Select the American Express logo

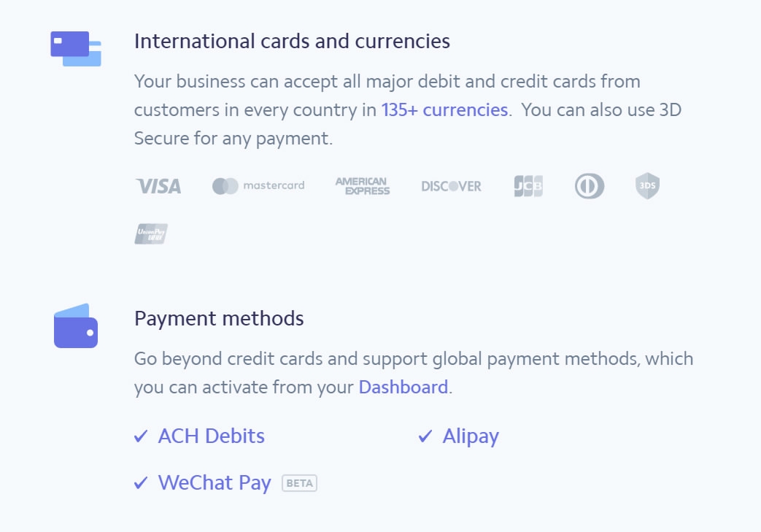tap(363, 186)
